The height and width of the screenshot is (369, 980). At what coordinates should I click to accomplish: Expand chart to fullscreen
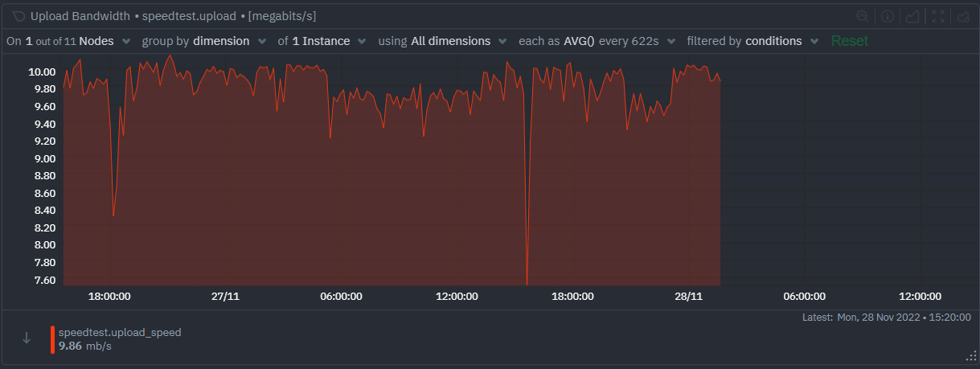(x=937, y=16)
